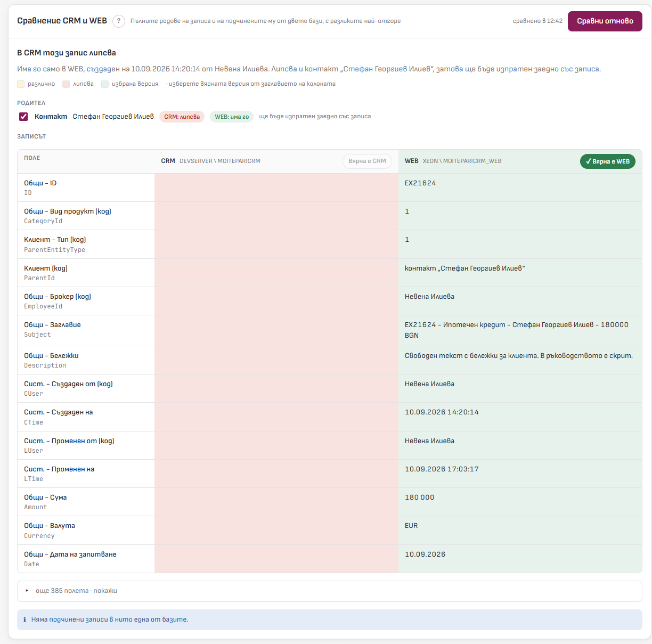Click the 10.09.2026 14:20:14 CTime value
652x644 pixels.
tap(442, 412)
